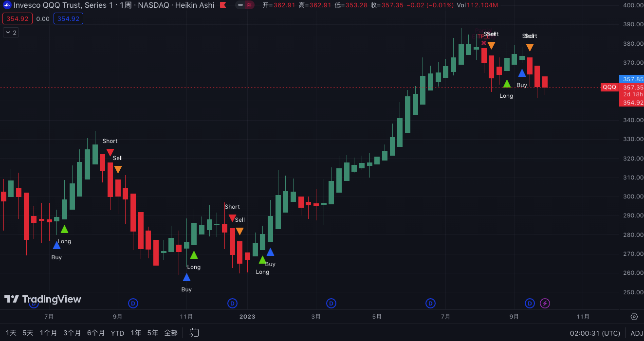Click the 2023 year label on time axis
The width and height of the screenshot is (644, 341).
(247, 317)
